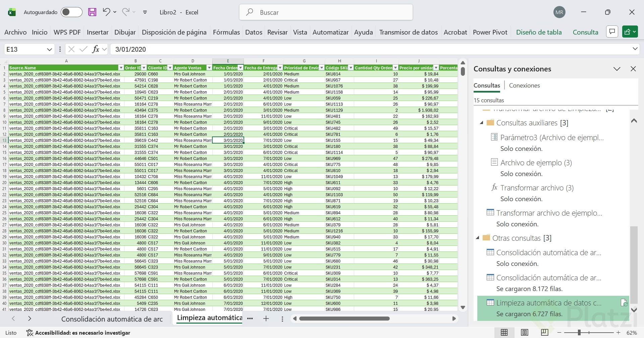Open the Agente Ventas filter dropdown
644x338 pixels.
point(209,68)
